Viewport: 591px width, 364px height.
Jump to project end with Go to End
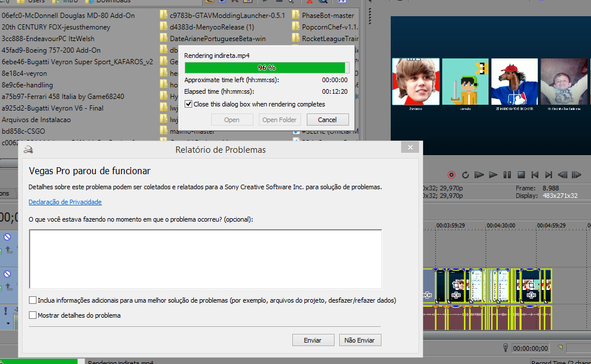coord(549,175)
